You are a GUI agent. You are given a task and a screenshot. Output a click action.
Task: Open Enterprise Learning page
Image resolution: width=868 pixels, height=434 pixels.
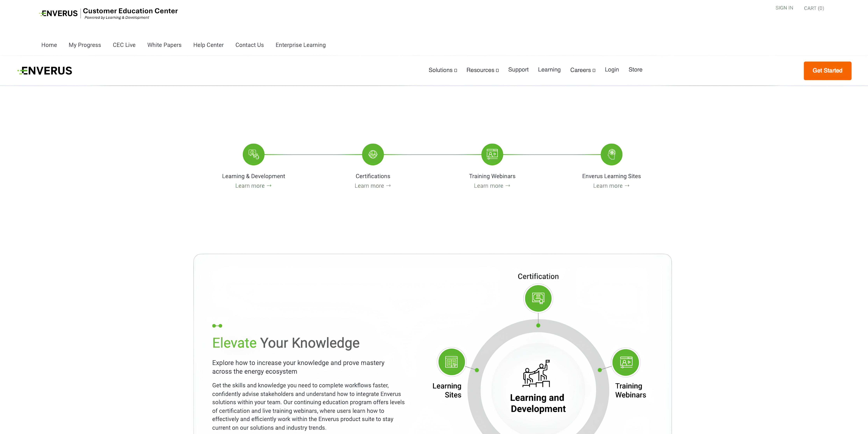coord(301,45)
